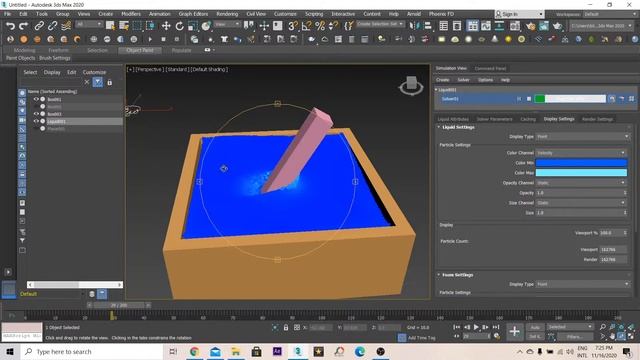Screen dimensions: 640x360
Task: Select the Bind to Space Warp tool
Action: pyautogui.click(x=66, y=26)
